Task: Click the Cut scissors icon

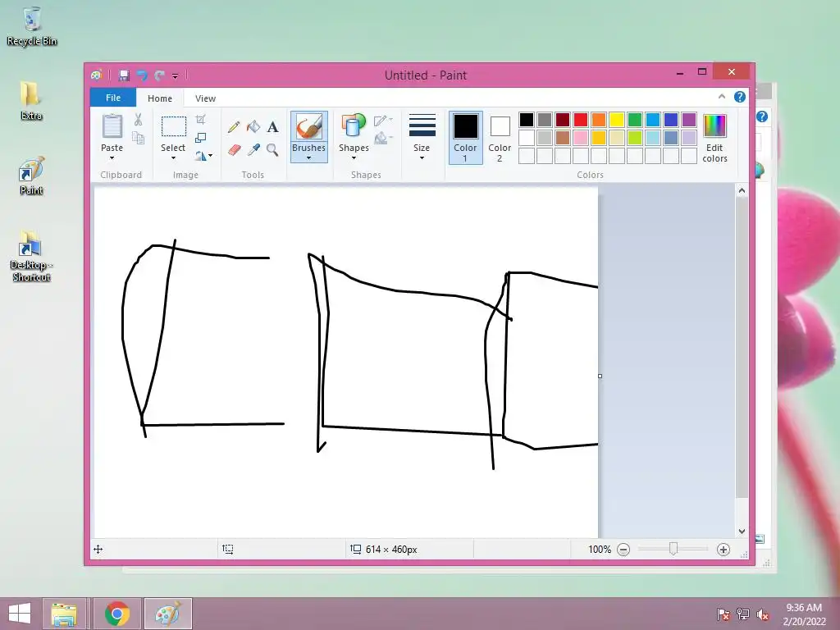Action: (x=138, y=120)
